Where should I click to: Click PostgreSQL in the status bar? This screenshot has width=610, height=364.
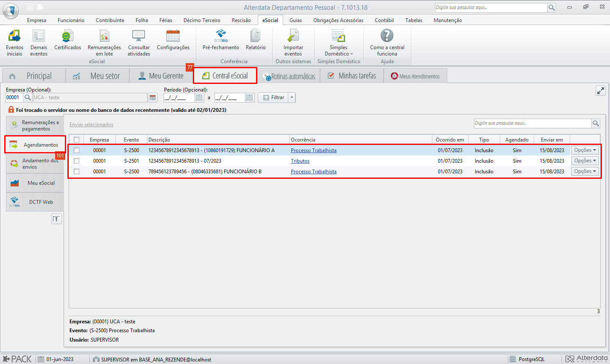coord(532,359)
